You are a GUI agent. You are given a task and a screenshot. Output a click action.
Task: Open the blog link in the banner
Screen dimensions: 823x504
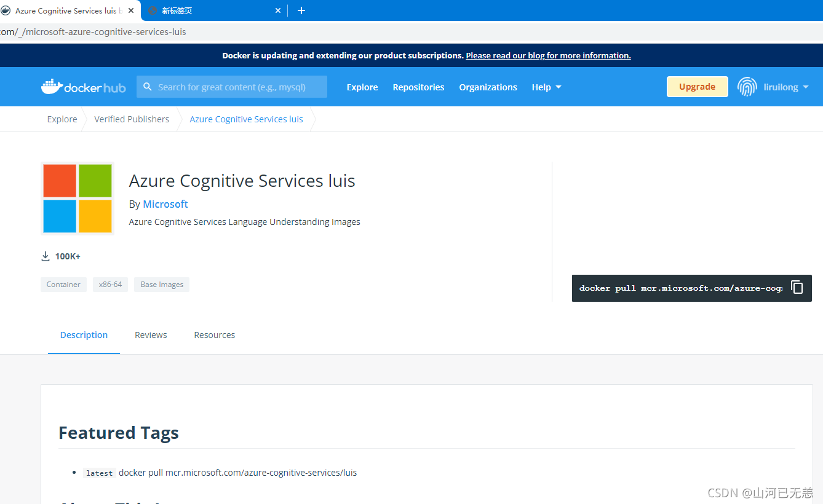click(x=548, y=55)
